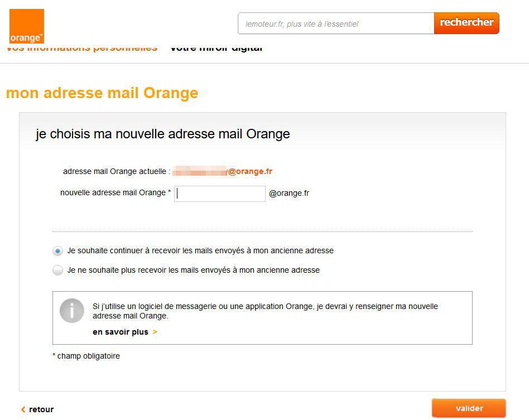Viewport: 529px width, 420px height.
Task: Focus the lemoteur.fr search field
Action: pyautogui.click(x=336, y=23)
